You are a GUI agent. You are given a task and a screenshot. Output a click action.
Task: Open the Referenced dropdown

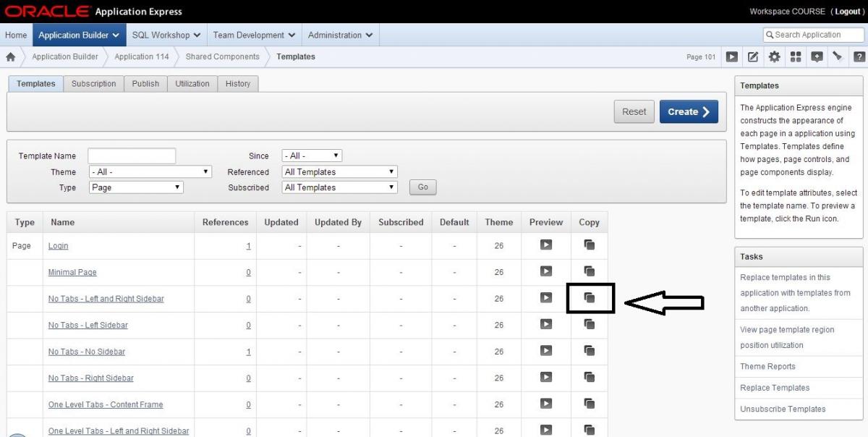click(340, 172)
